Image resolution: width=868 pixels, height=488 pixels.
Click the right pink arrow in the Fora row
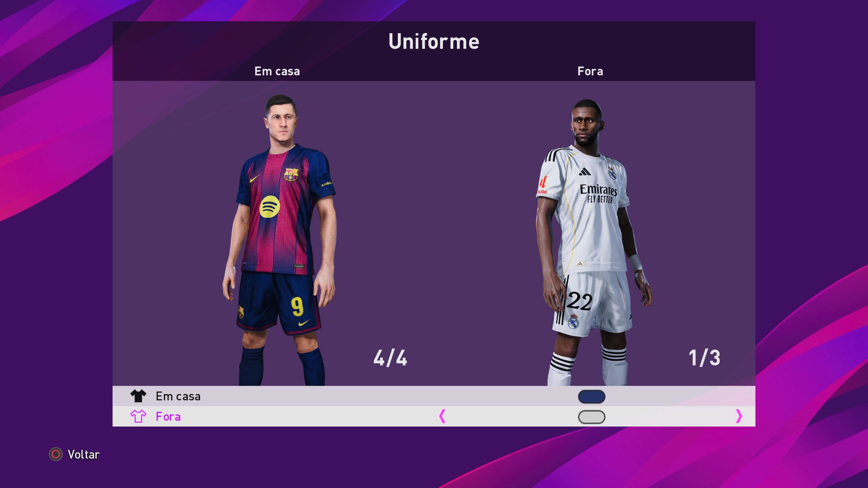739,416
